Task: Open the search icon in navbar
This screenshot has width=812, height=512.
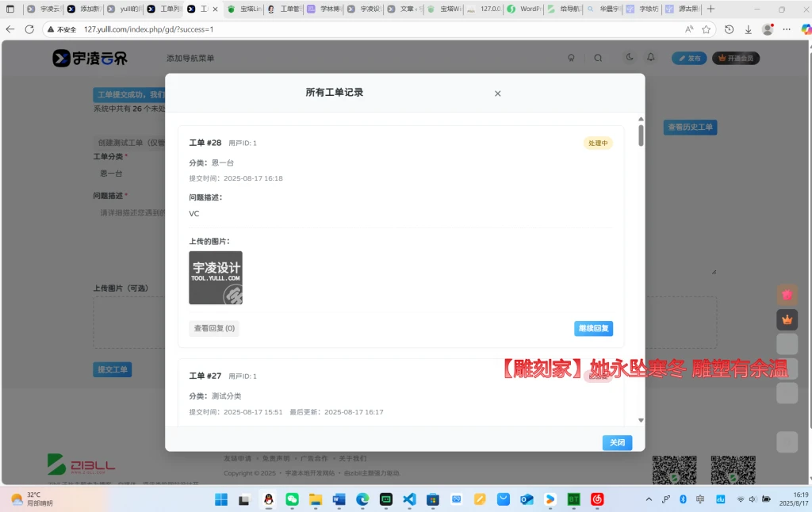Action: pos(597,57)
